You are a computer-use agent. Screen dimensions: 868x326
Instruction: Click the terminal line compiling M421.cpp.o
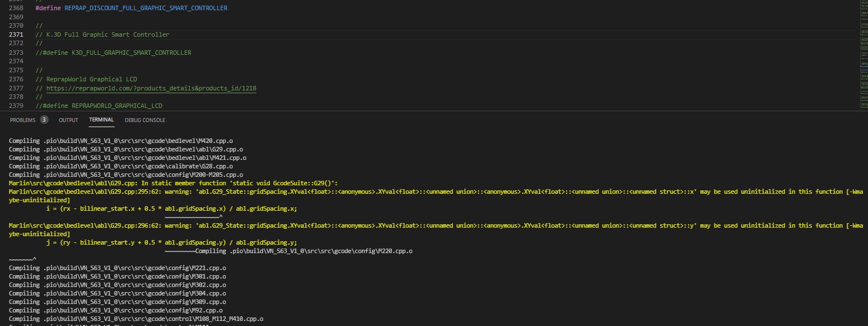tap(127, 158)
